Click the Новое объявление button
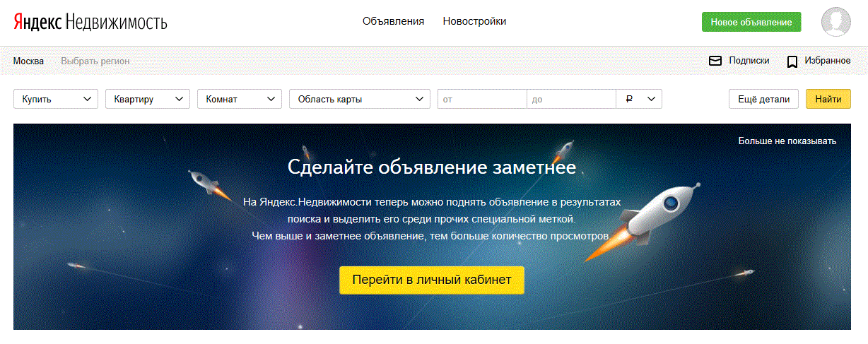Screen dimensions: 868x344 point(751,22)
